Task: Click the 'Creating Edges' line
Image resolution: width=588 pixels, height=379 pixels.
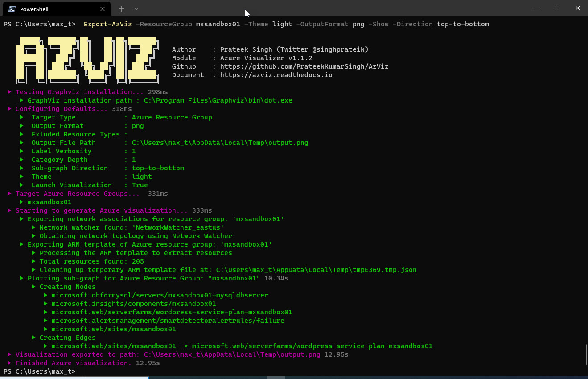Action: click(x=64, y=338)
